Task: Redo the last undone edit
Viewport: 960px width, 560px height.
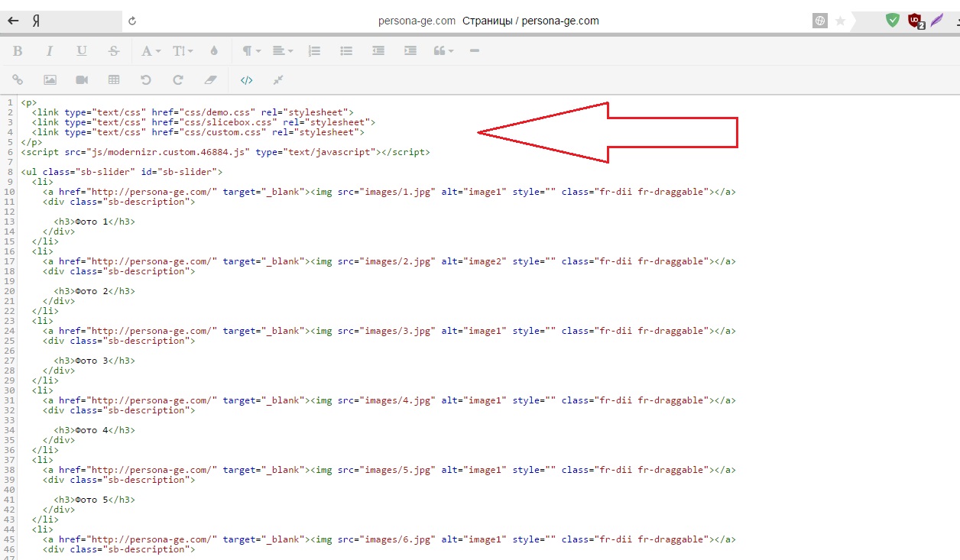Action: [x=178, y=79]
